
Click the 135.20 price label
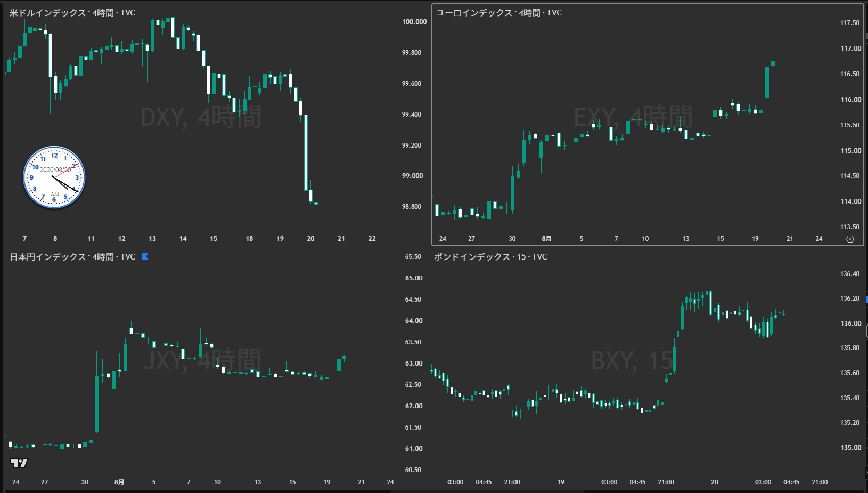[850, 423]
